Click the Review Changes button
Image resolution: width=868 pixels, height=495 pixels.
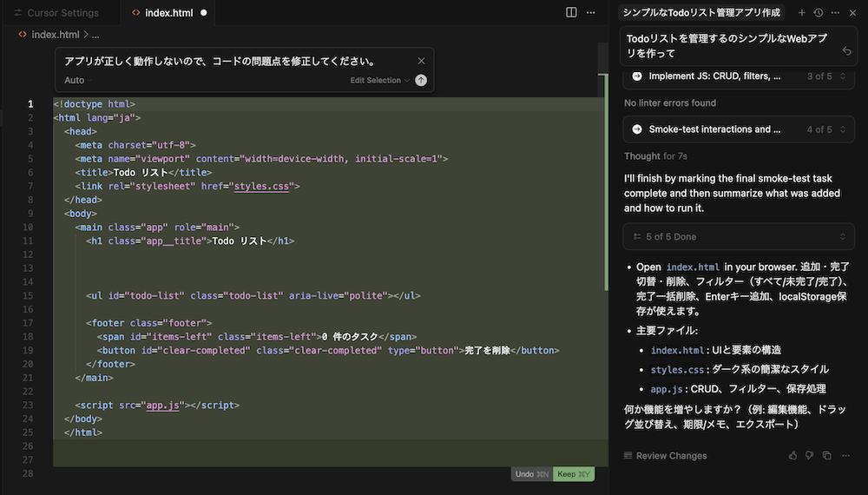tap(666, 455)
